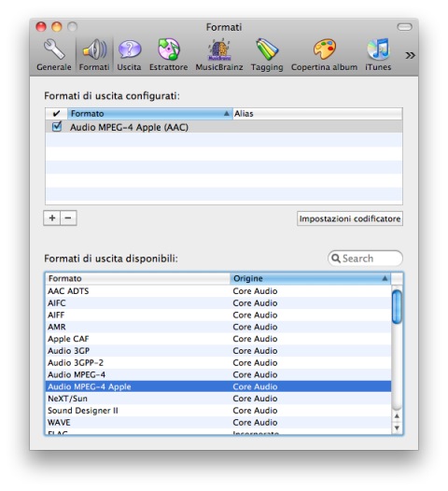Open the Estrattore ripper settings
The image size is (448, 491).
pyautogui.click(x=168, y=55)
